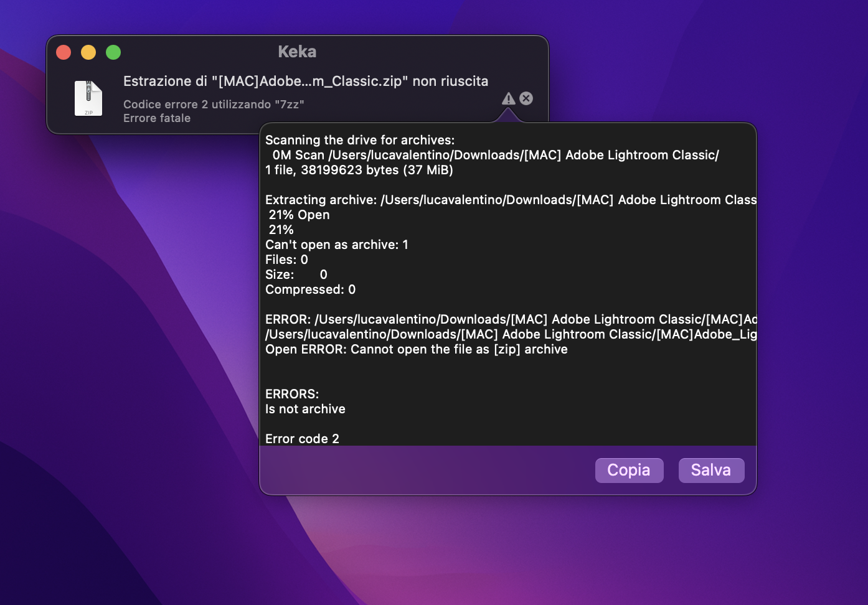Image resolution: width=868 pixels, height=605 pixels.
Task: Click the "Extracting archive:" log line
Action: [511, 200]
